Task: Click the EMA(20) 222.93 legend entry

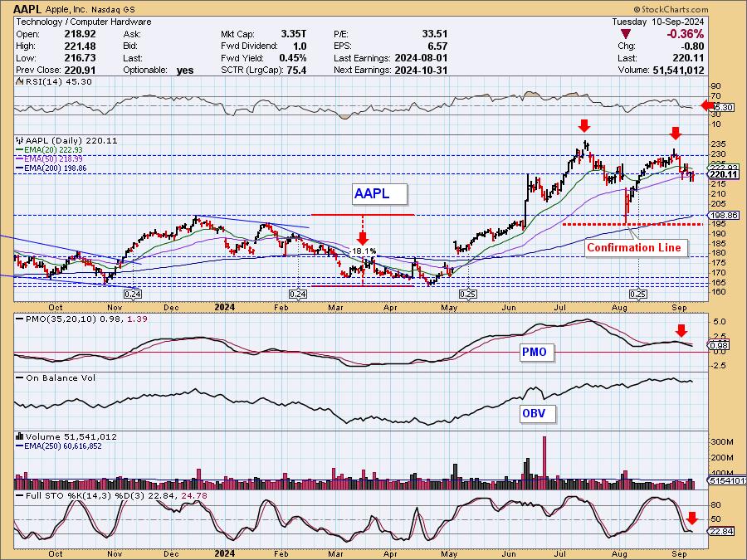Action: tap(49, 150)
